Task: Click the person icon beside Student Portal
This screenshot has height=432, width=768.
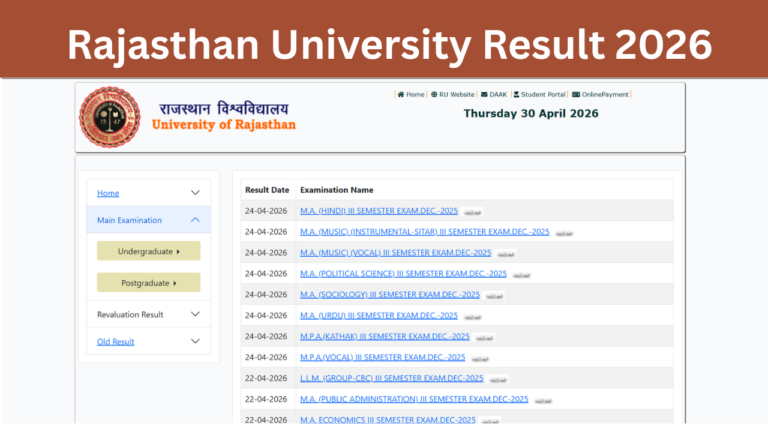Action: coord(516,95)
